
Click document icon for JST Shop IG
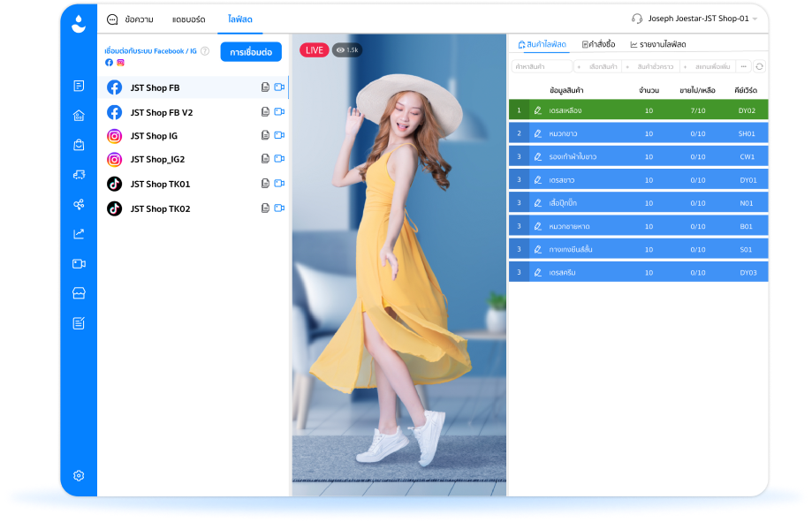265,135
